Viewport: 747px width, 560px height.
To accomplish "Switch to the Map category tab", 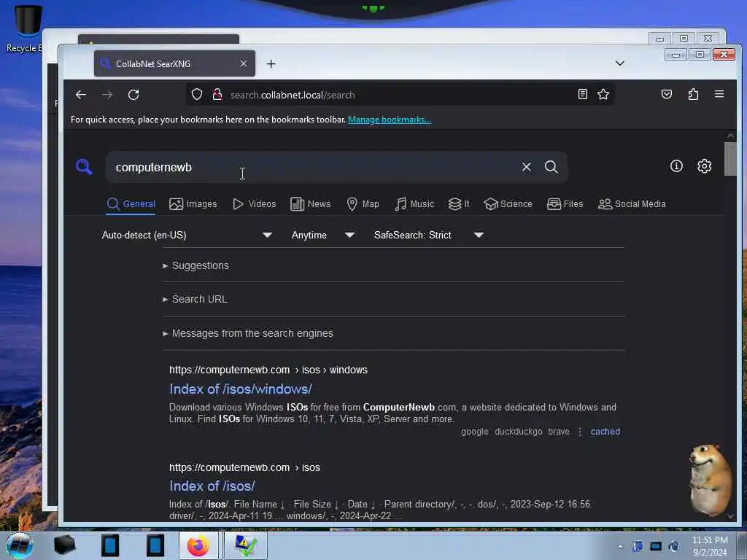I will tap(363, 204).
